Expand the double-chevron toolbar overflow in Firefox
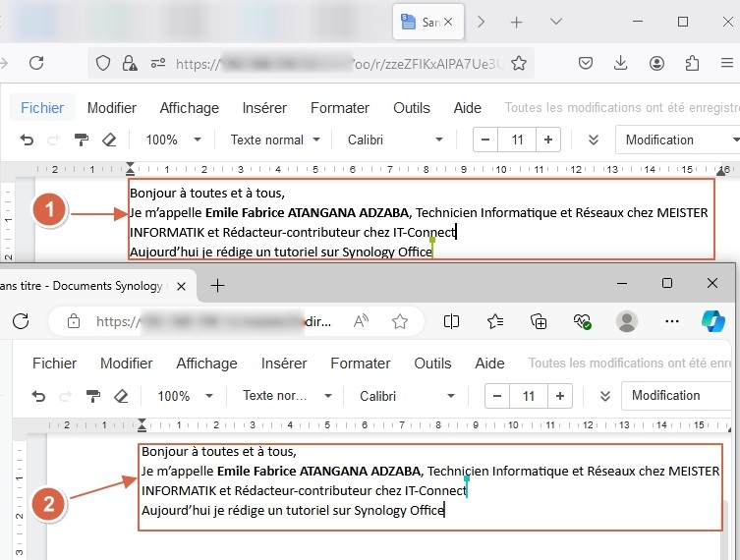740x560 pixels. pos(593,140)
